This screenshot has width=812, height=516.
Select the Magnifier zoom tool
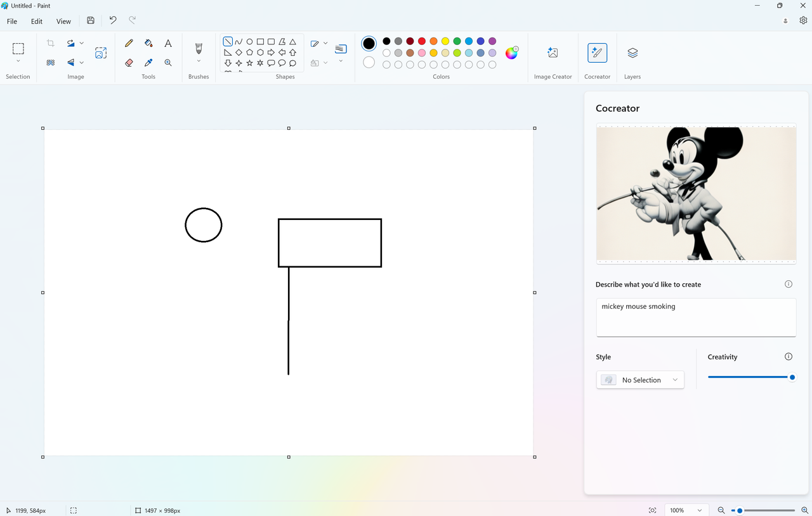pyautogui.click(x=168, y=63)
